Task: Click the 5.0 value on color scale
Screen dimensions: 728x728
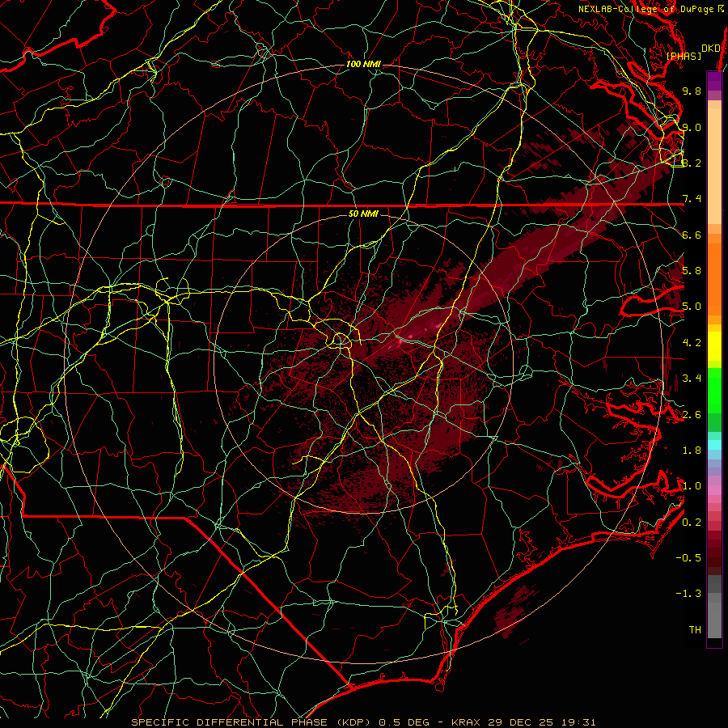Action: tap(692, 307)
